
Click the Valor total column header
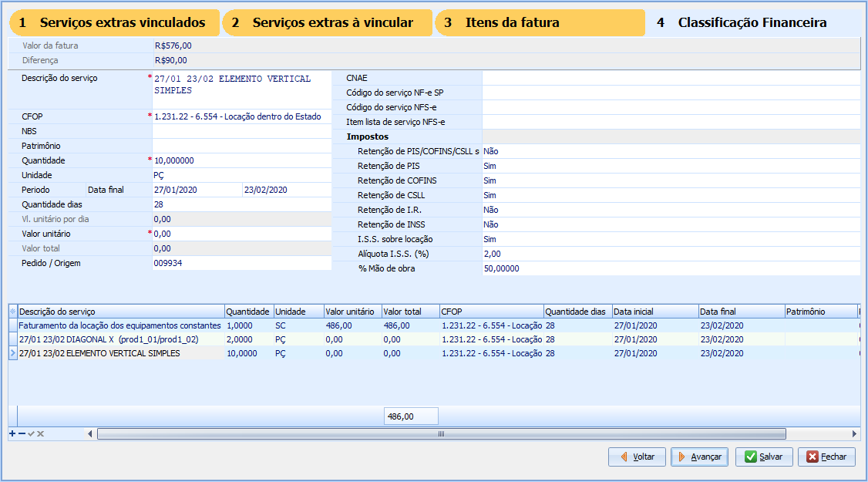coord(411,312)
